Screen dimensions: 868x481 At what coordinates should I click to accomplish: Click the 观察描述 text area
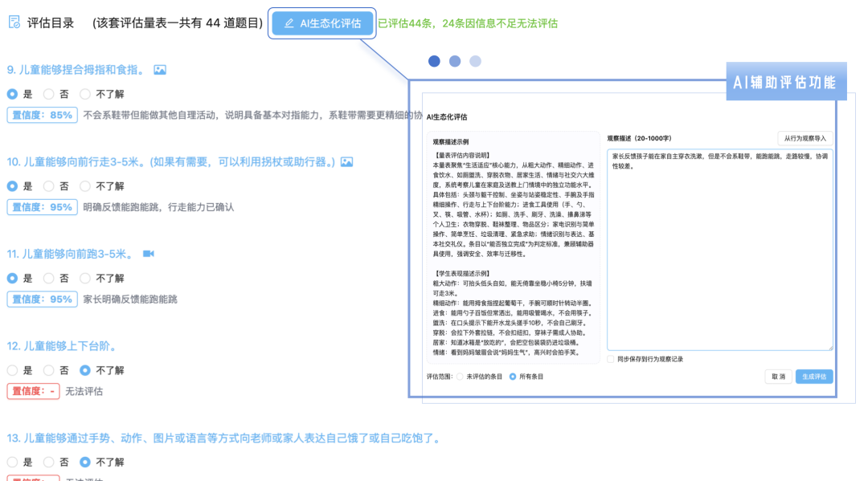point(719,250)
